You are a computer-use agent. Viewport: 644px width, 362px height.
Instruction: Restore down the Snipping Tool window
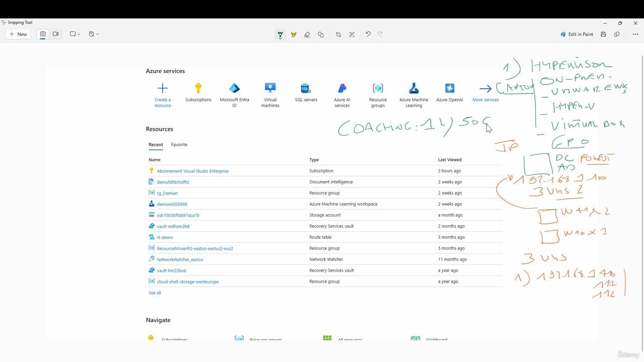pos(620,23)
